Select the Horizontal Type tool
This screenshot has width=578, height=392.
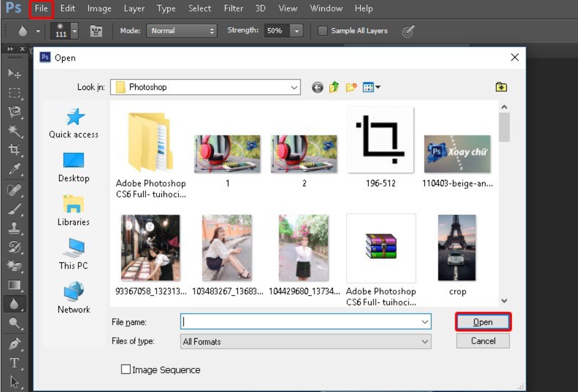click(x=15, y=362)
